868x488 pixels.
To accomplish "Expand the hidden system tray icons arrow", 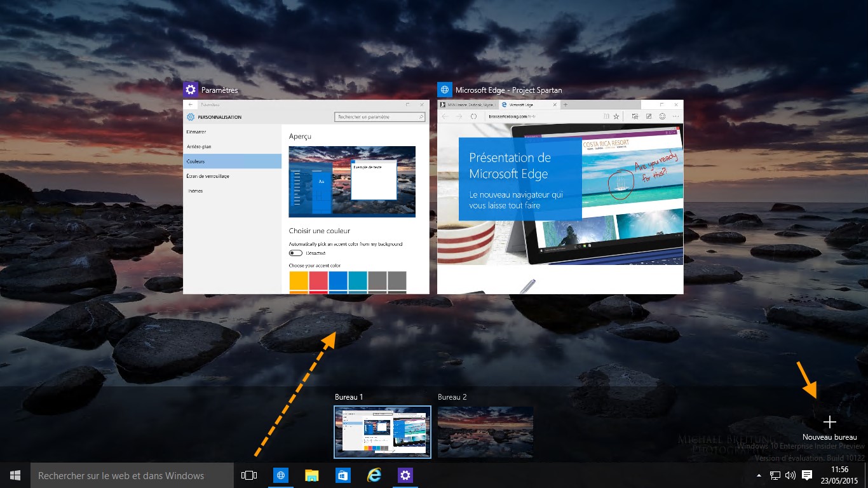I will coord(759,475).
